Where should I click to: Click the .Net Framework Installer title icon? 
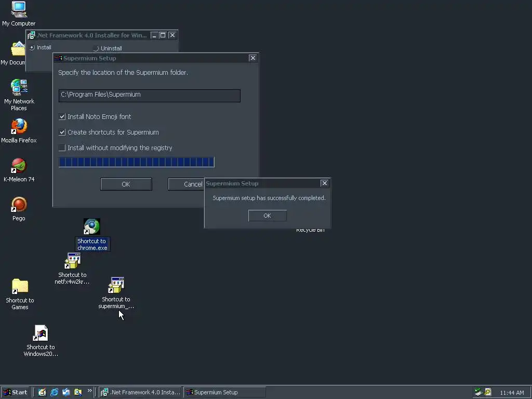pos(32,35)
